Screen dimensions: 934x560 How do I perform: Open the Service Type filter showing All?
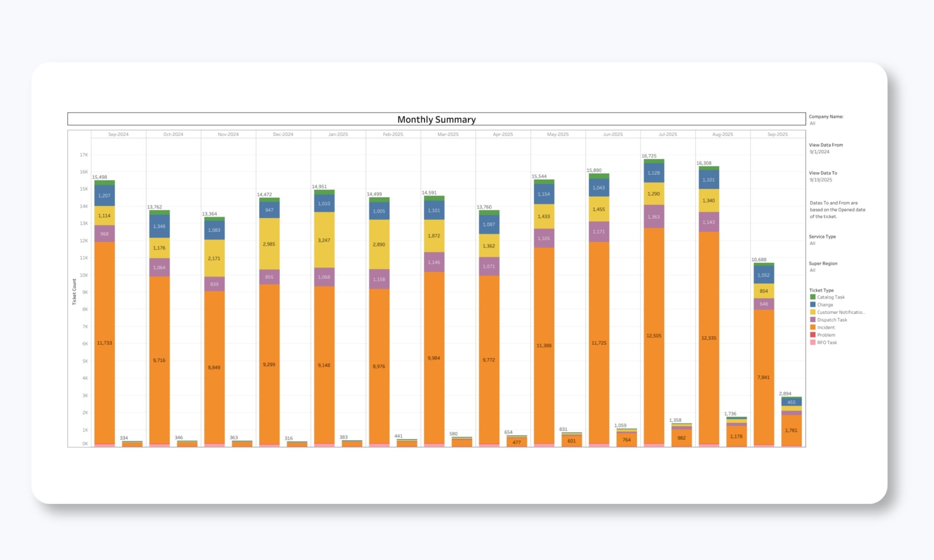coord(812,243)
